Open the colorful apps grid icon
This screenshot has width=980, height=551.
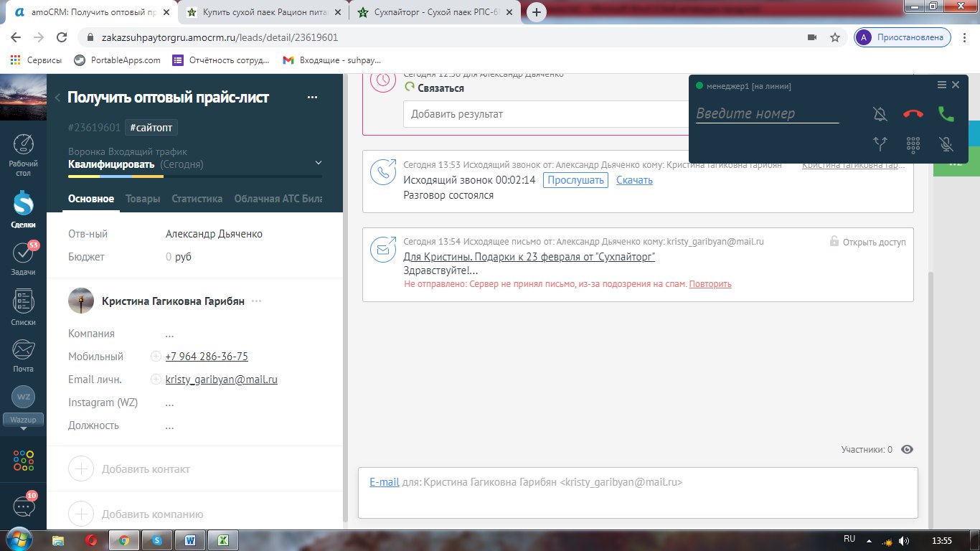24,461
